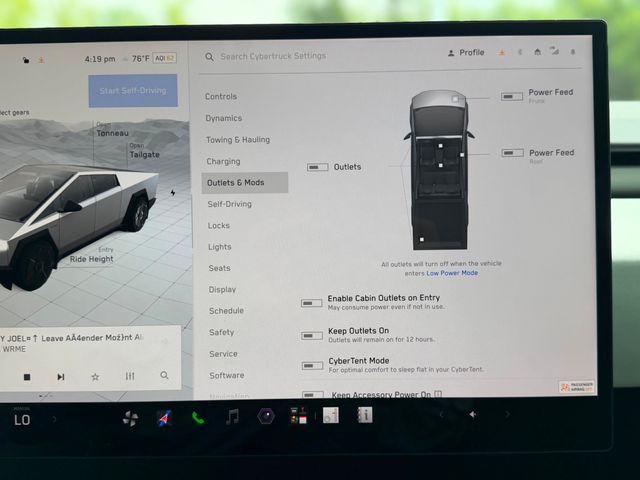
Task: Open the Schedule settings section
Action: 227,311
